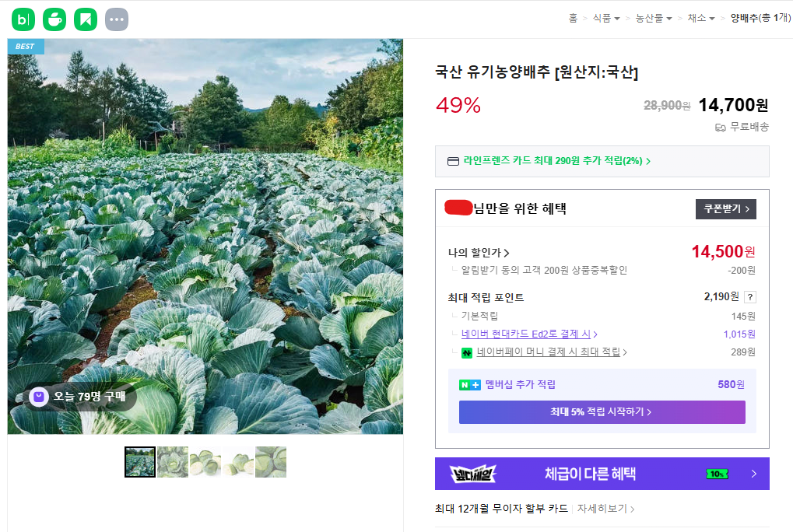
Task: Click the arrow at right of 체급이 다른 혜택 banner
Action: click(754, 474)
